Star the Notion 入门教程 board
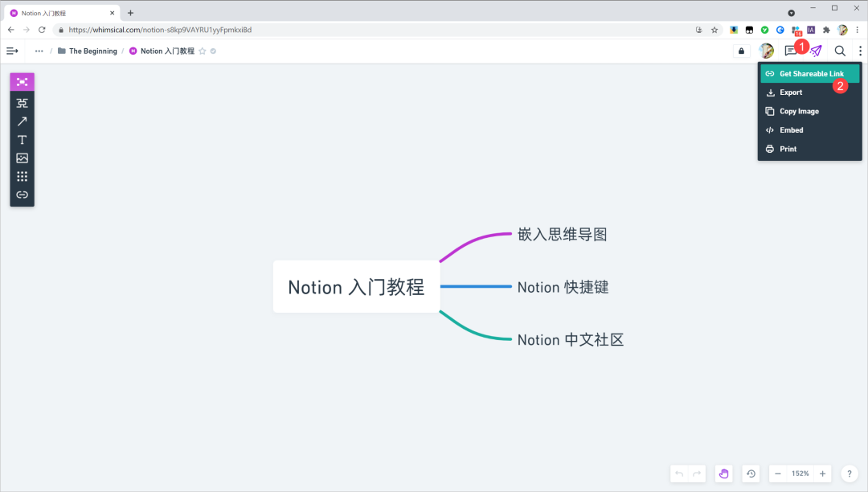868x492 pixels. click(203, 51)
